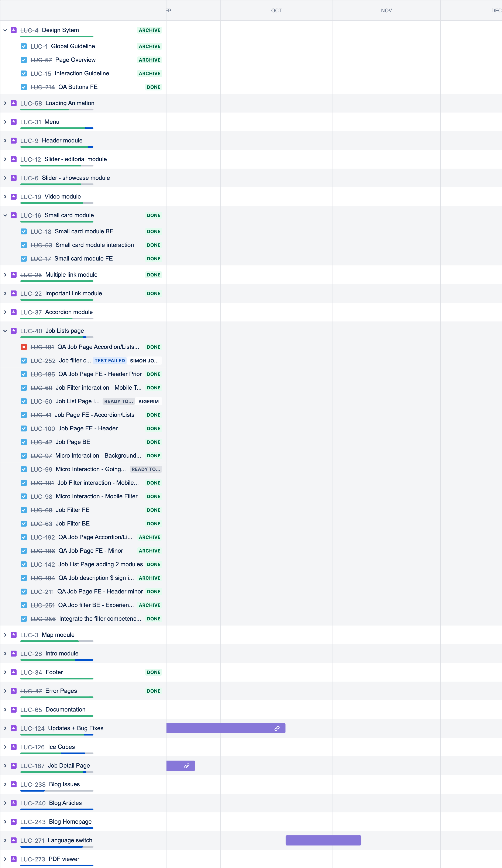Click the AIGERIM assignee label on LUC-50

point(148,402)
